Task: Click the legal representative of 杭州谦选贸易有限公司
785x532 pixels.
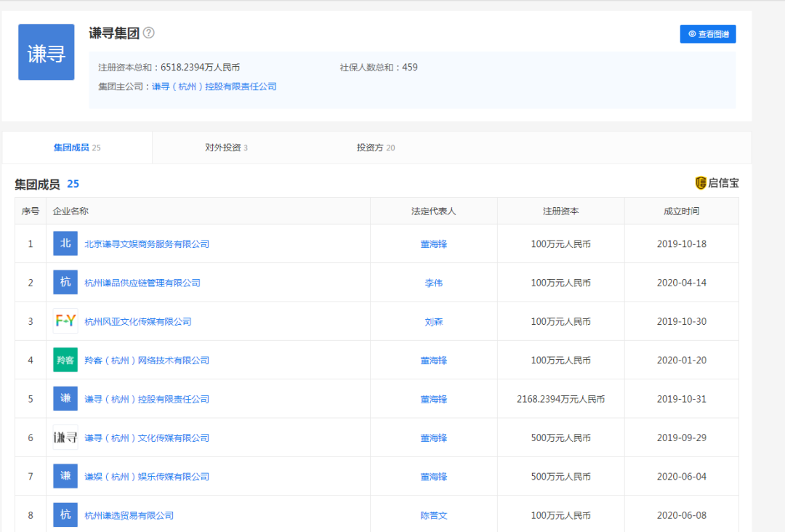Action: click(433, 515)
